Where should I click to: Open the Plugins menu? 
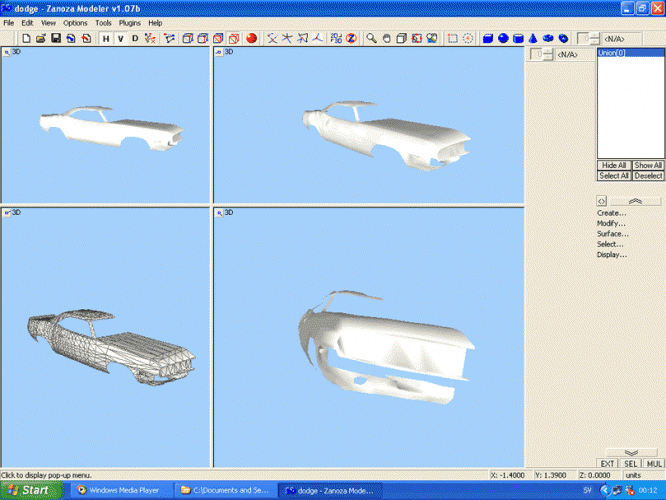130,22
